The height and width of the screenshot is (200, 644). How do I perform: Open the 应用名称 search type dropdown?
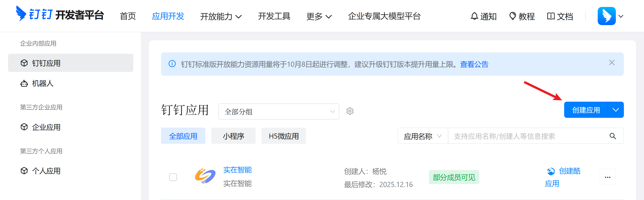click(422, 136)
